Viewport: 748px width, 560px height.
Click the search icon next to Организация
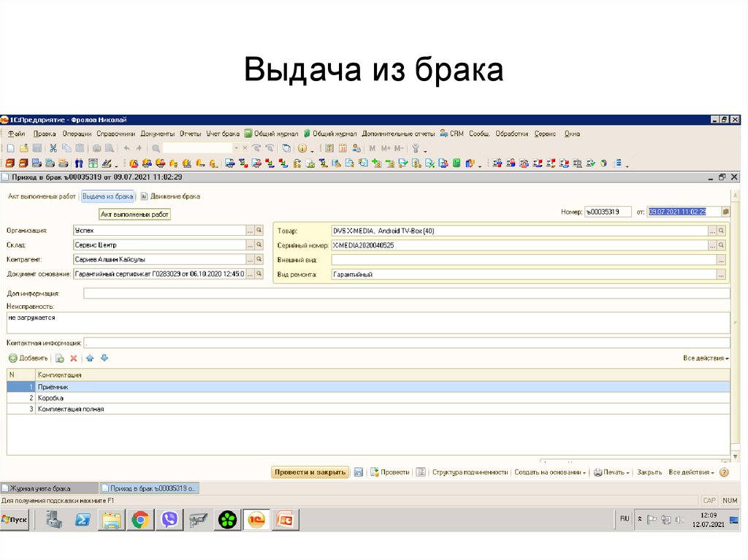(259, 231)
